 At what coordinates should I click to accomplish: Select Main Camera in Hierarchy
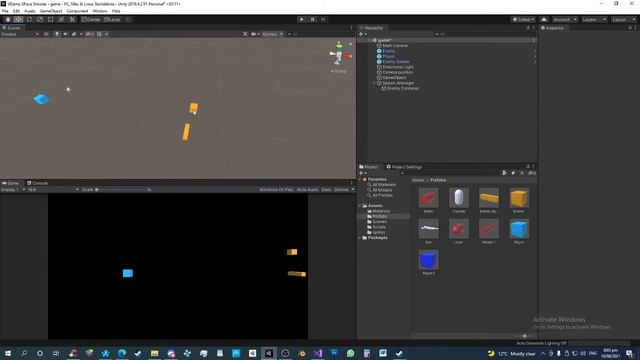[395, 46]
